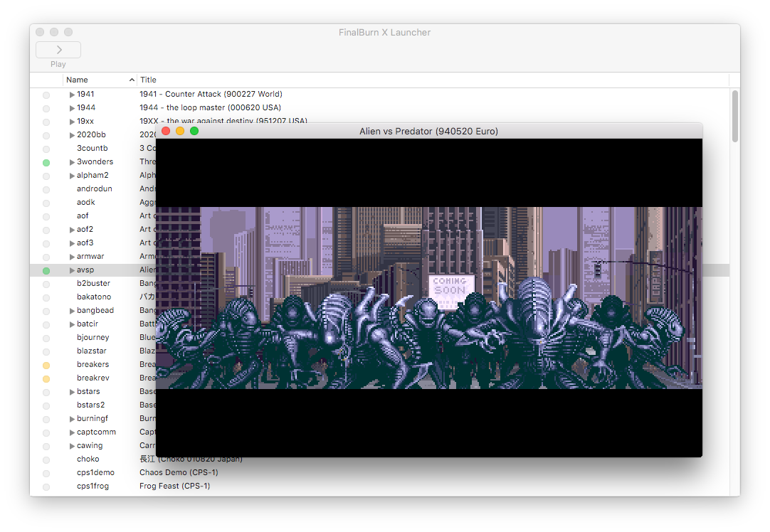The width and height of the screenshot is (770, 532).
Task: Expand the 1941 game entry
Action: [71, 94]
